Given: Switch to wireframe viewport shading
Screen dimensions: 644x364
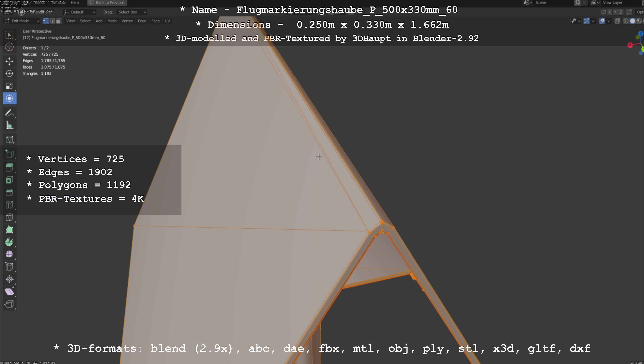Looking at the screenshot, I should pos(626,21).
